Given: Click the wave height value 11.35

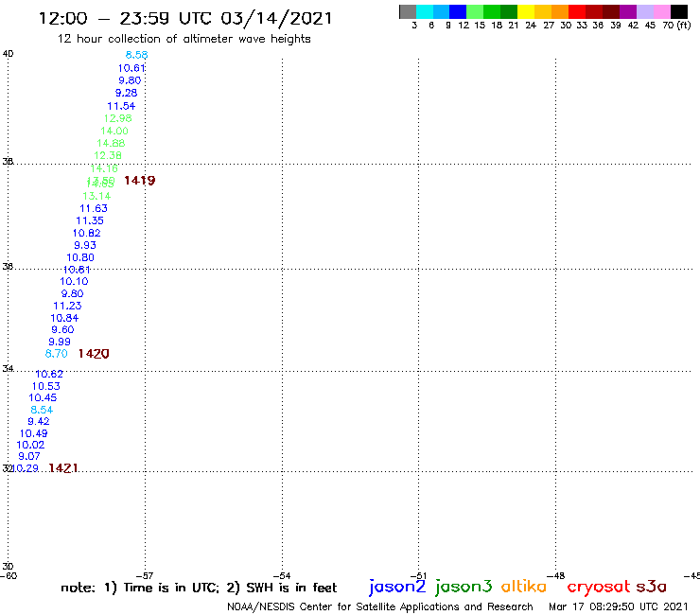Looking at the screenshot, I should (90, 220).
